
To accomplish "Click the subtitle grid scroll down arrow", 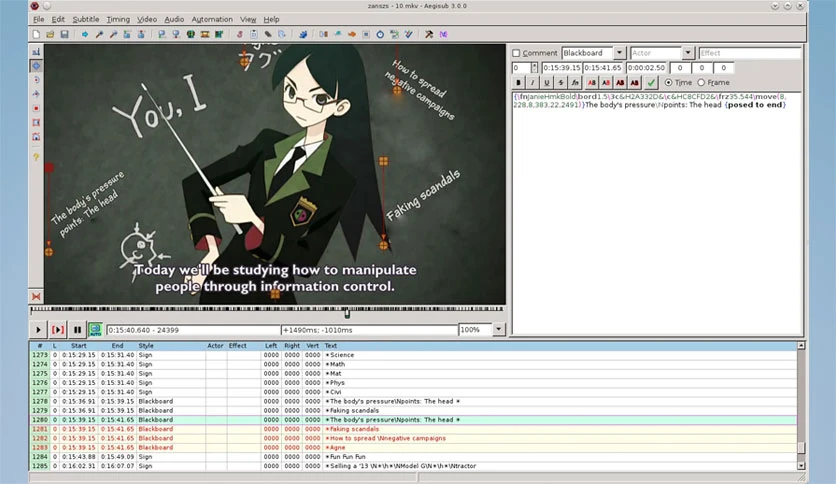I will coord(801,466).
